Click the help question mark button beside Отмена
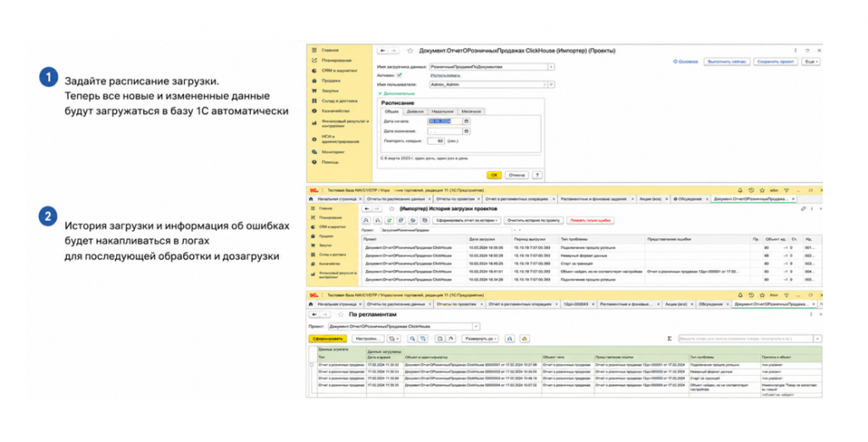 point(537,174)
